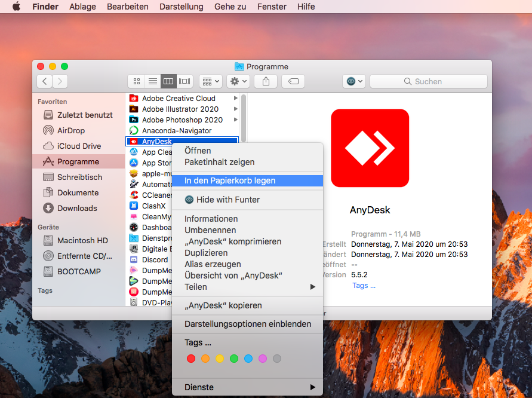
Task: Click the large AnyDesk preview icon
Action: coord(370,148)
